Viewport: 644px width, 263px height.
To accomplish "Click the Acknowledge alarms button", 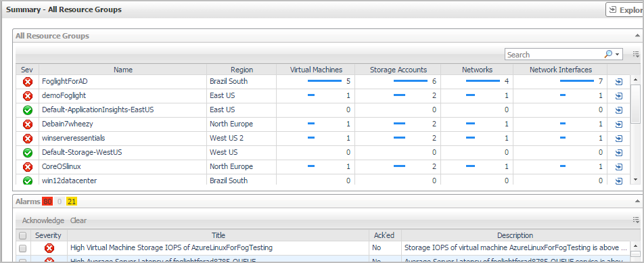I will (43, 220).
